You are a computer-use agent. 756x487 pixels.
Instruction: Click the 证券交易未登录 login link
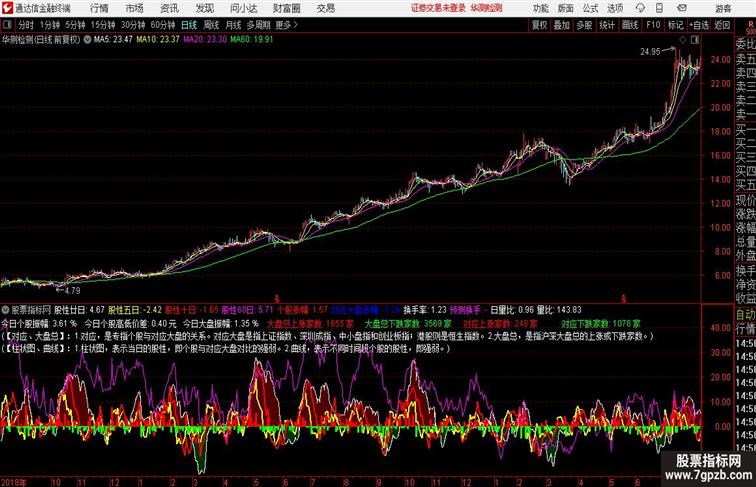click(438, 8)
